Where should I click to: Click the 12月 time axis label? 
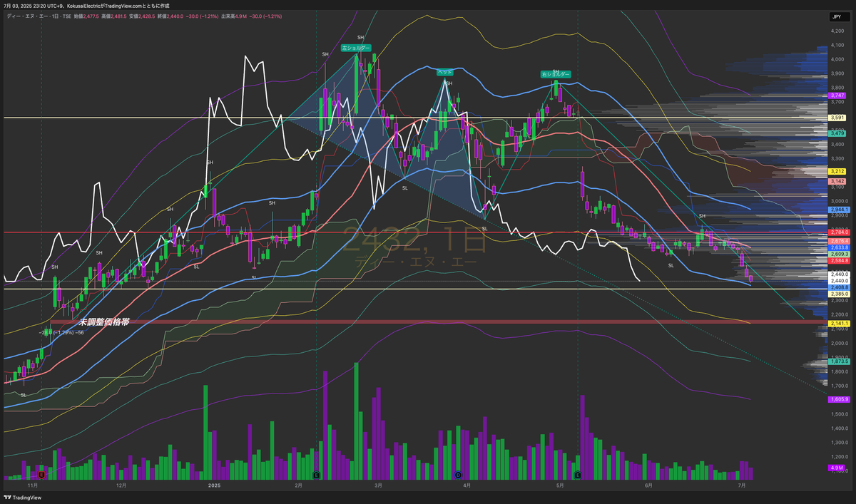[121, 485]
